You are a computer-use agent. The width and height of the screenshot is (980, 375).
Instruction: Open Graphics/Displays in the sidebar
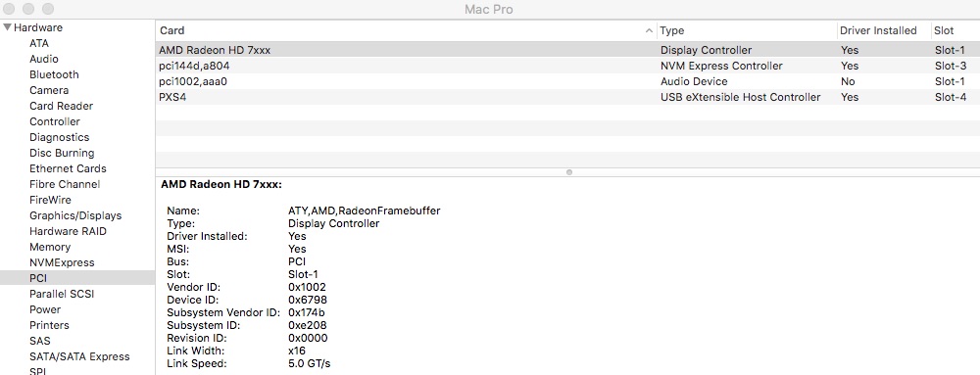75,215
